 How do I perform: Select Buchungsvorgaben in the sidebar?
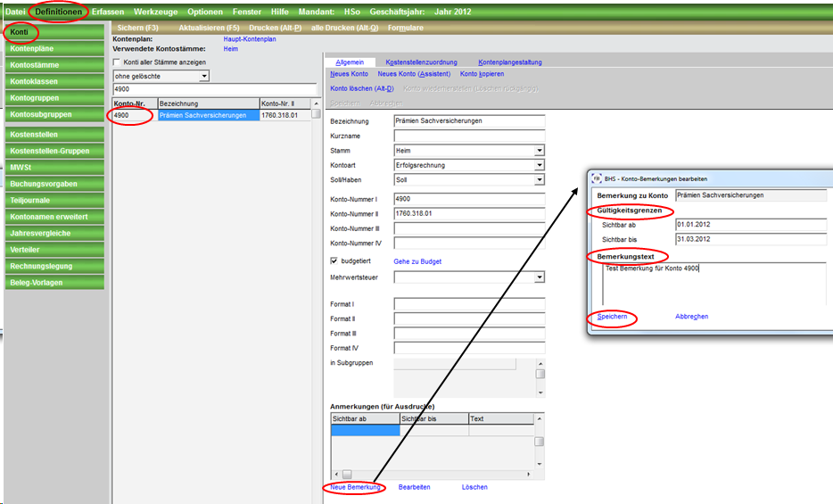54,184
